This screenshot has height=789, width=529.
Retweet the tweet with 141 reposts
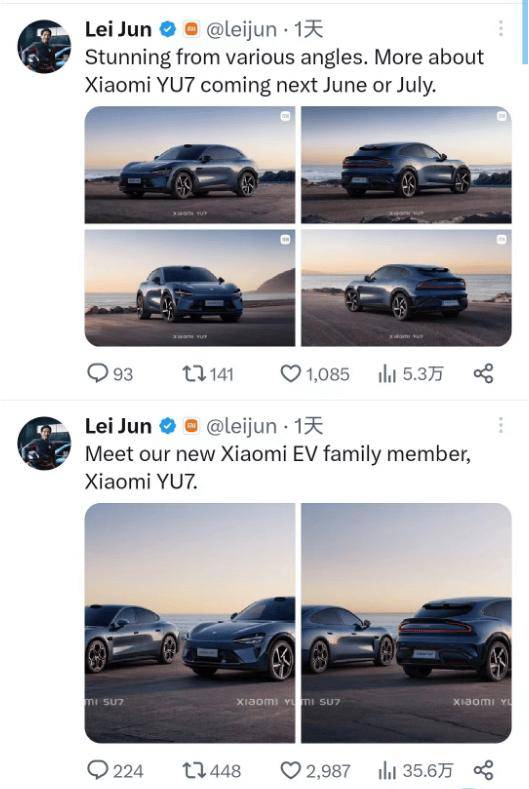[207, 374]
